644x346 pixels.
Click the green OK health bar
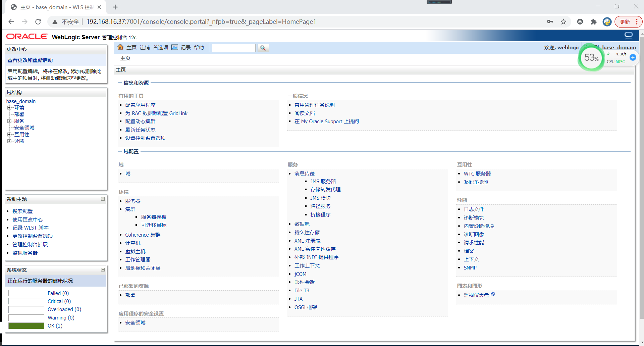point(26,326)
